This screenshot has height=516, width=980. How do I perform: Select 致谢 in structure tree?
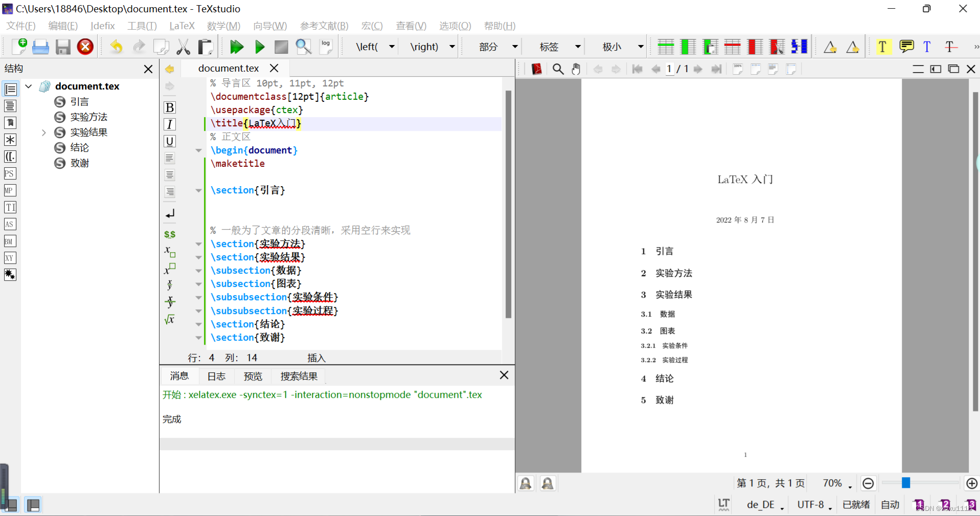point(80,163)
